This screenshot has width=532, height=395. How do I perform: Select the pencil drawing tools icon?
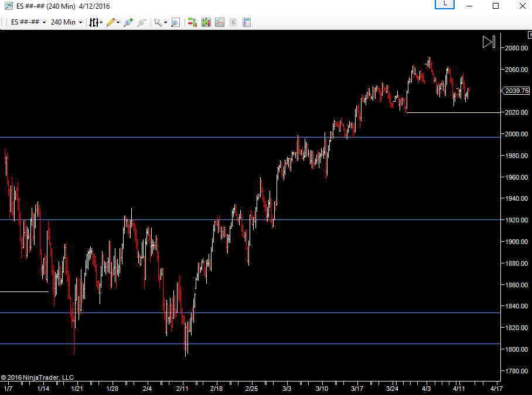click(x=112, y=22)
